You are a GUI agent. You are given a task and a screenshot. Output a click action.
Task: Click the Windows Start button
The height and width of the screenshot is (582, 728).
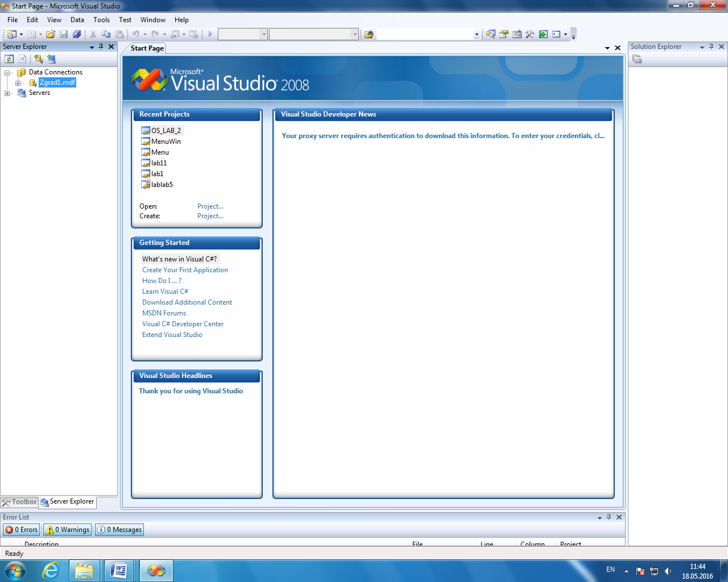pyautogui.click(x=15, y=571)
